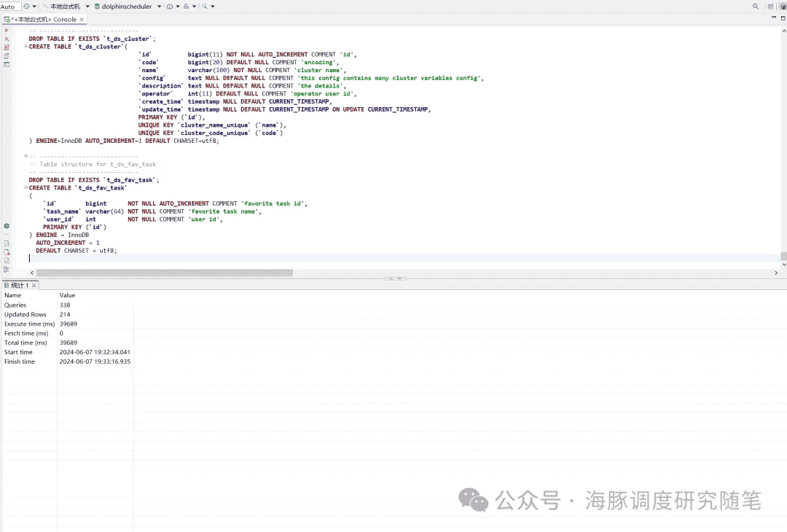Open the dolphinscheduler database dropdown
787x532 pixels.
coord(159,7)
